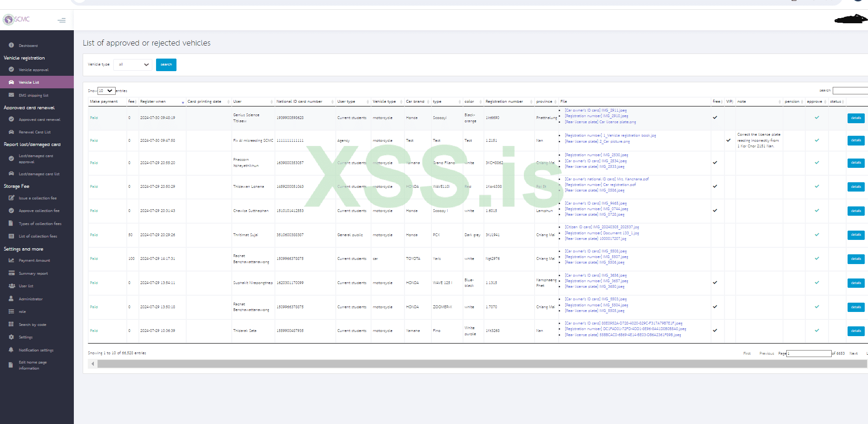Go to Next page of entries
Screen dimensions: 868x424
(854, 353)
